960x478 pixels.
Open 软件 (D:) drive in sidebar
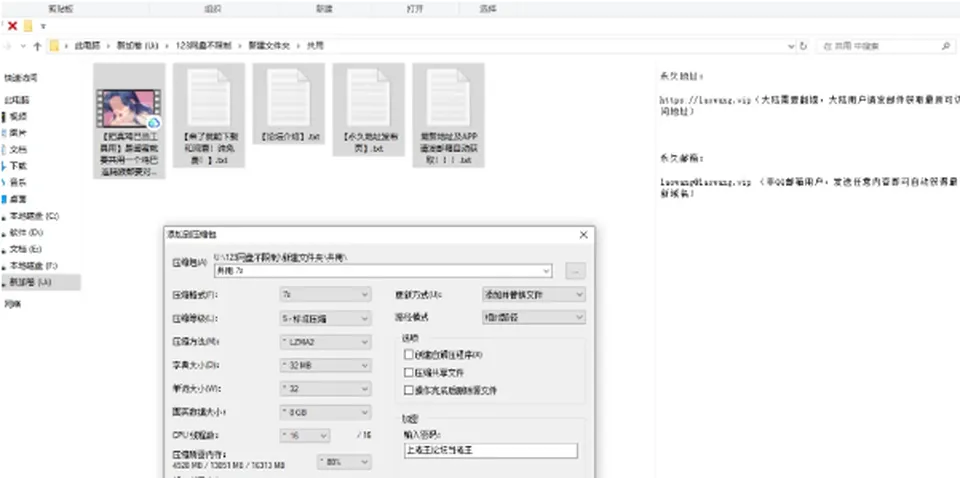[26, 233]
